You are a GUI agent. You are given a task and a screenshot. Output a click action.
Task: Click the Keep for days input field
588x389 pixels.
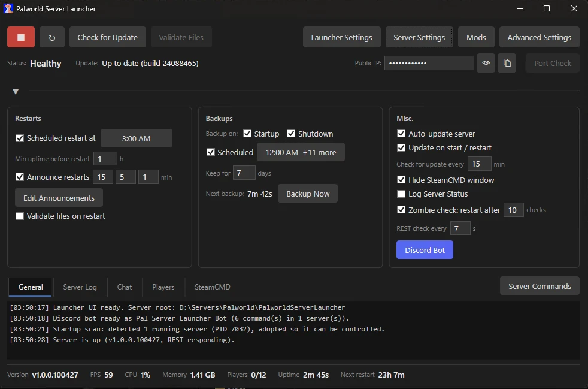pyautogui.click(x=244, y=173)
